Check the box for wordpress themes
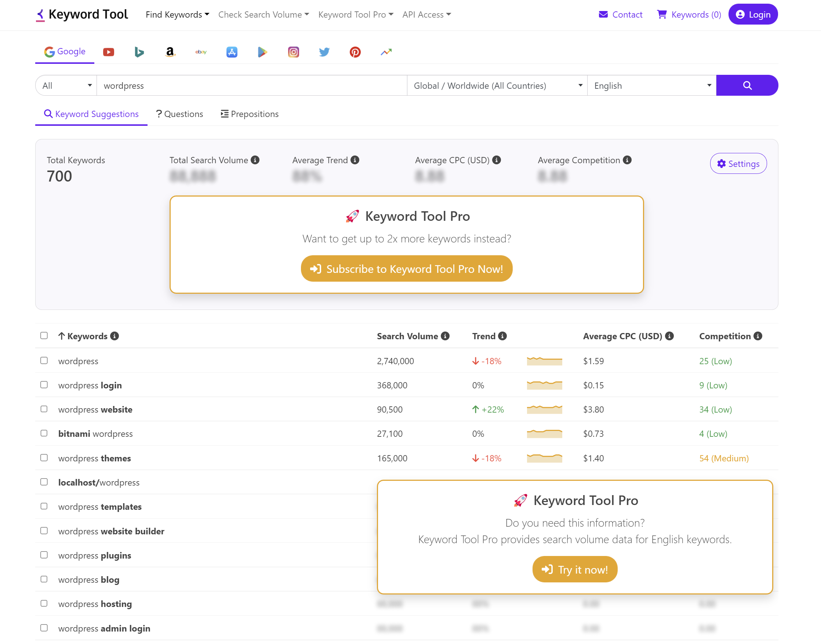This screenshot has width=821, height=644. 44,458
